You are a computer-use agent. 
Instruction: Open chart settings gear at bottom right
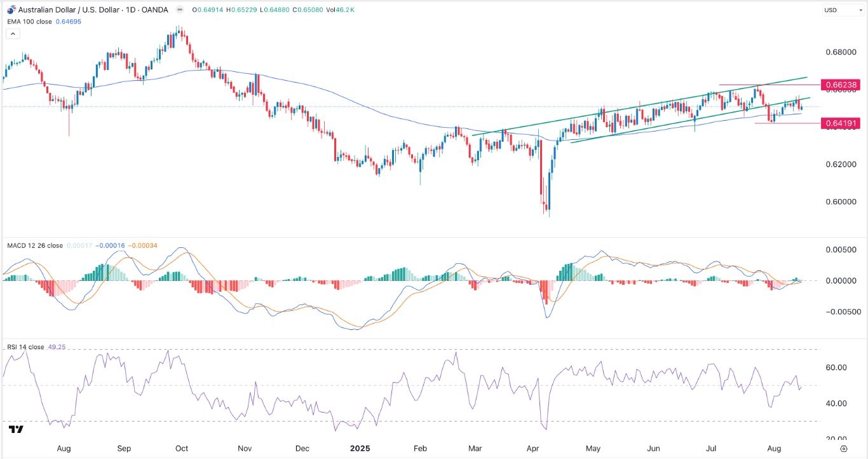pyautogui.click(x=843, y=448)
